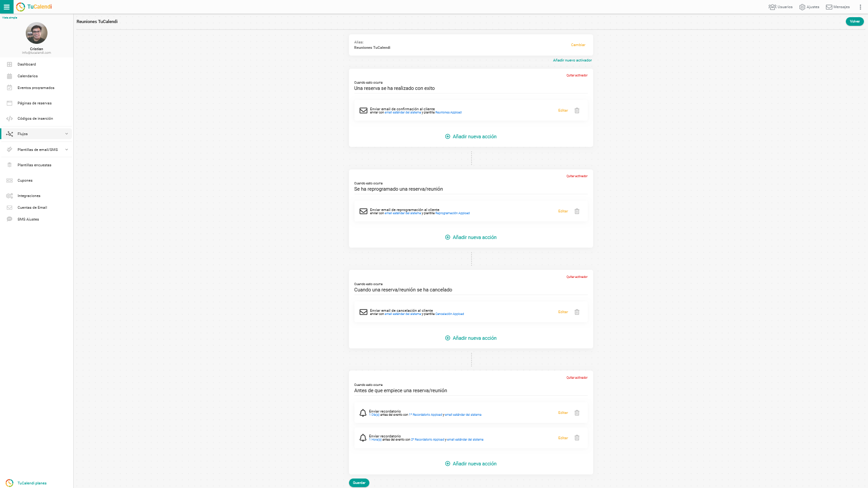The image size is (868, 488).
Task: Open Códigos de inserción
Action: tap(36, 118)
